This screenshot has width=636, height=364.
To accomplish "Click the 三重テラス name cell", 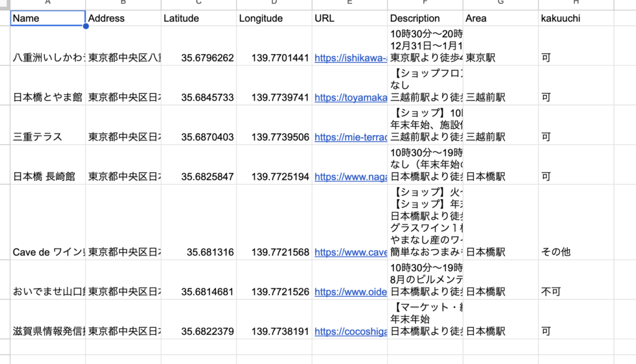I will [x=48, y=137].
